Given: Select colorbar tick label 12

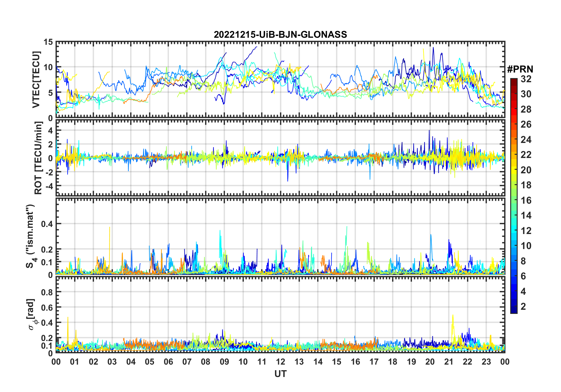Looking at the screenshot, I should point(526,230).
